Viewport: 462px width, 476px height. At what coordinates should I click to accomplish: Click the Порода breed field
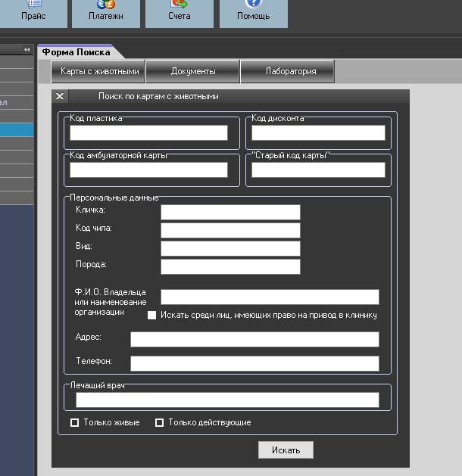coord(230,266)
